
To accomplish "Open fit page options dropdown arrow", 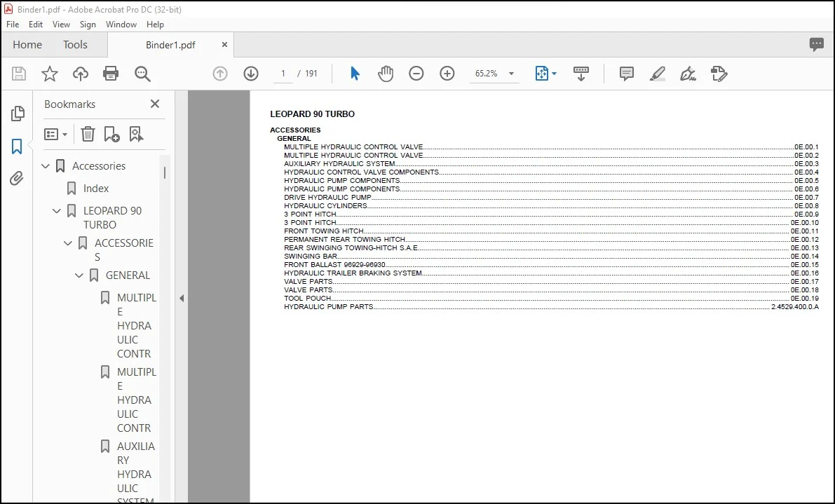I will tap(555, 74).
